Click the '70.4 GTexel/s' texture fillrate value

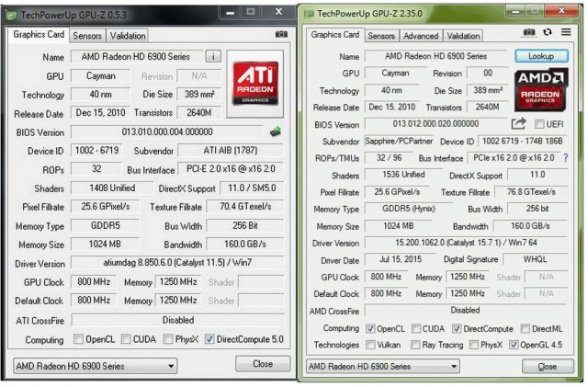click(x=245, y=206)
